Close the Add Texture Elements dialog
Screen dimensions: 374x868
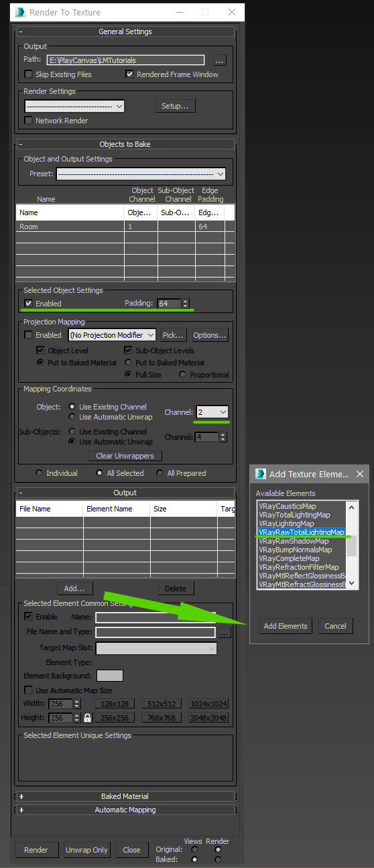pyautogui.click(x=360, y=474)
